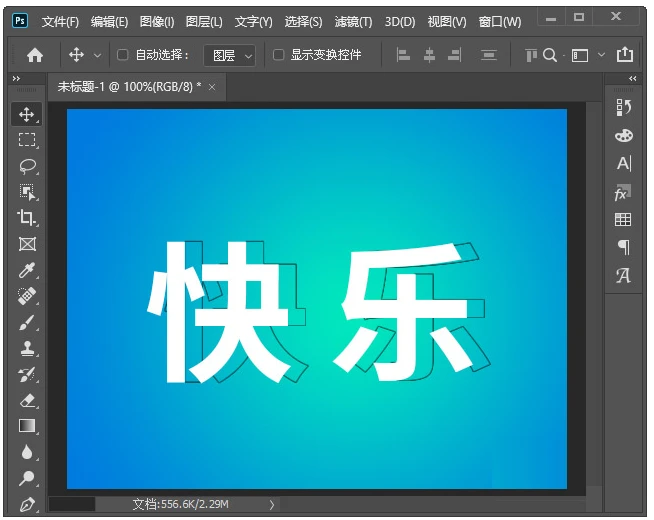Click the Share export icon
654x520 pixels.
point(625,54)
